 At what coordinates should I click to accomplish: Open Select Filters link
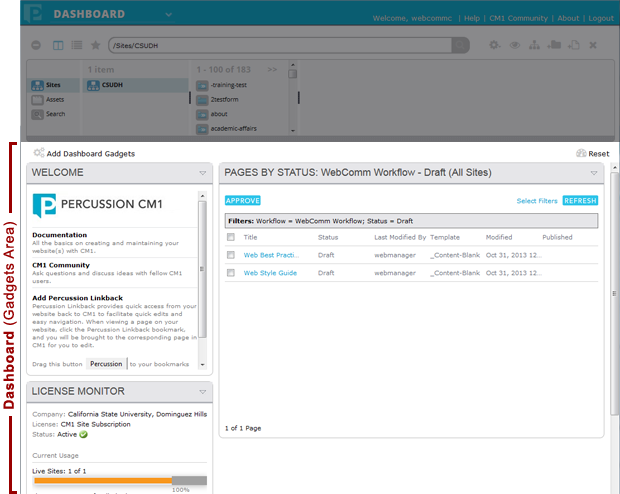537,201
